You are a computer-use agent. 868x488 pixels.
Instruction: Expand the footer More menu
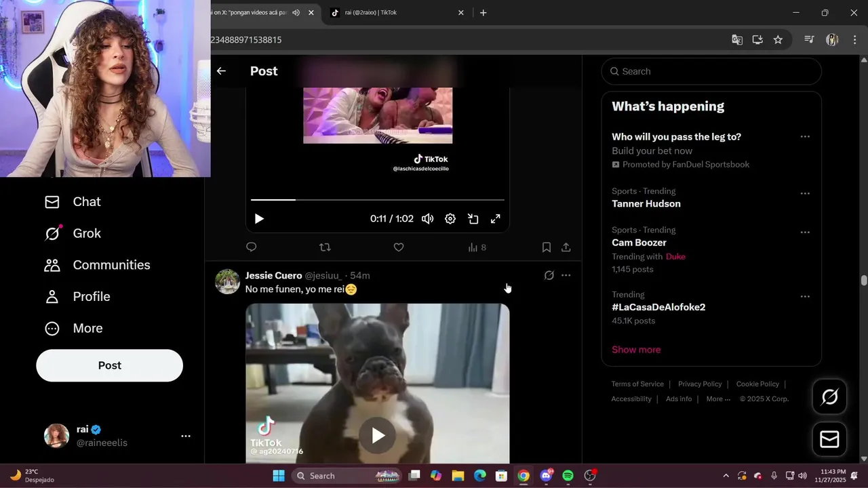click(718, 399)
